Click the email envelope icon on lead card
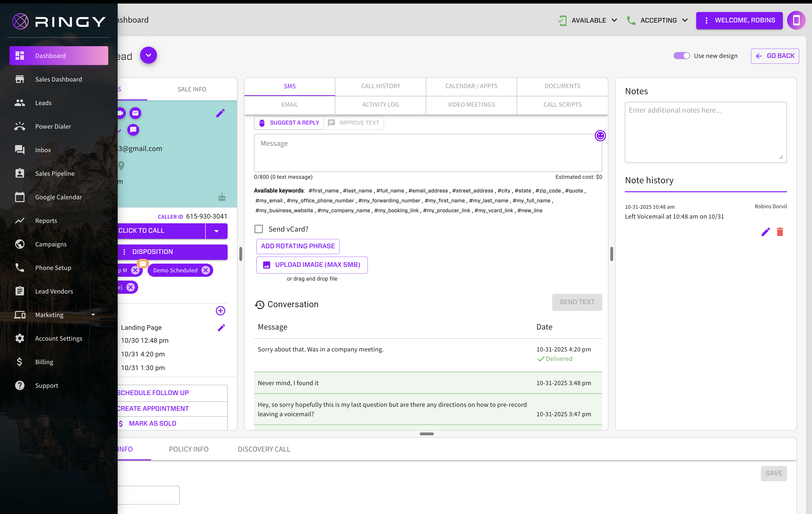This screenshot has width=812, height=514. [135, 113]
